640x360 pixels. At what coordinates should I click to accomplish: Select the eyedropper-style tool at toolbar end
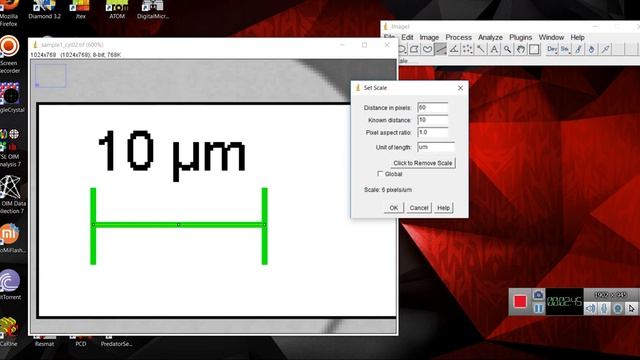[605, 49]
